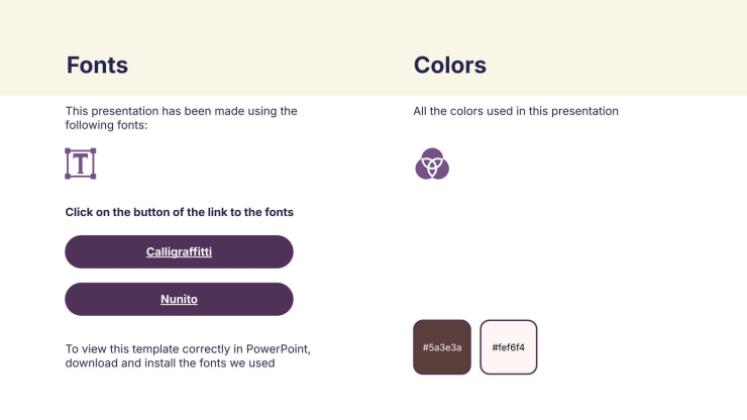This screenshot has width=747, height=420.
Task: Open the Calligraffitti font link button
Action: pyautogui.click(x=179, y=252)
